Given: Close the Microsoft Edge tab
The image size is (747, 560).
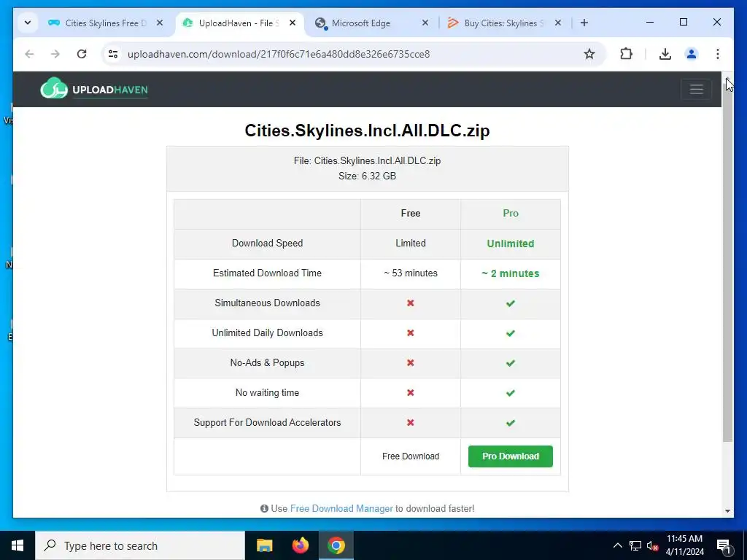Looking at the screenshot, I should 425,23.
